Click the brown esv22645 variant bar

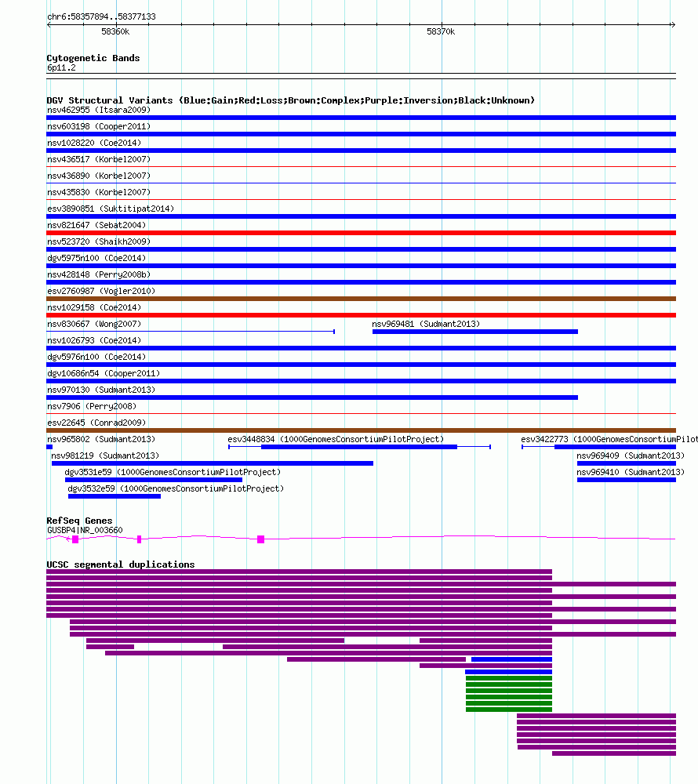pos(361,430)
